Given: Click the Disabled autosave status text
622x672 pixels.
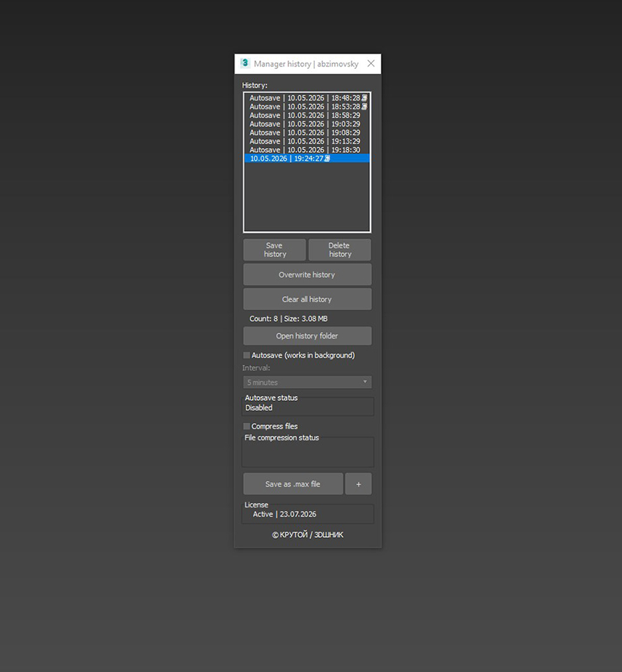Looking at the screenshot, I should 259,408.
